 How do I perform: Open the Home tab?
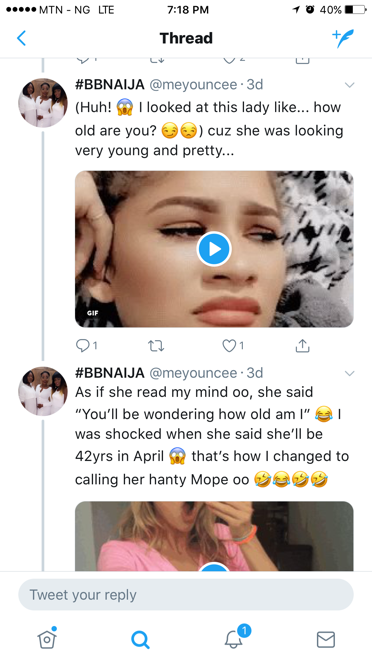click(47, 638)
